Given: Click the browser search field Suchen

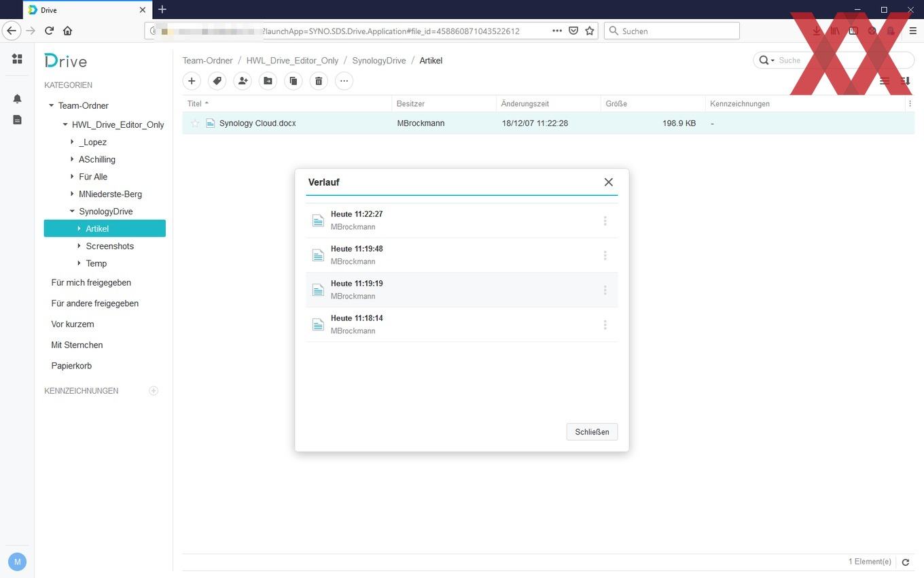Looking at the screenshot, I should click(671, 31).
